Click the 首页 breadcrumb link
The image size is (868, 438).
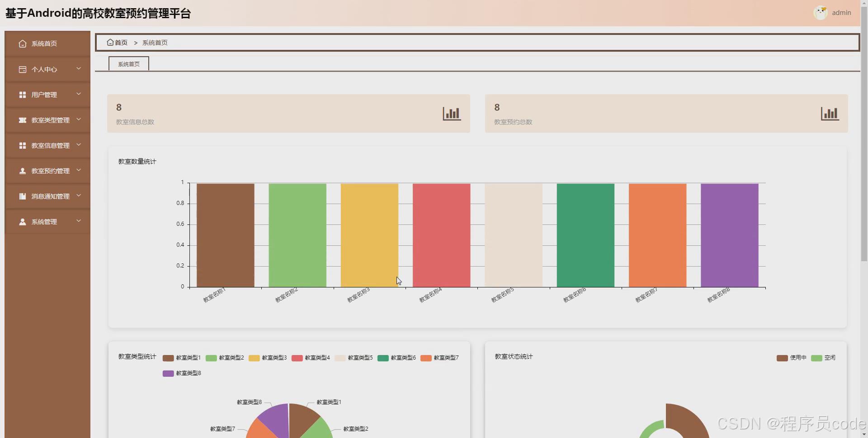pos(121,43)
